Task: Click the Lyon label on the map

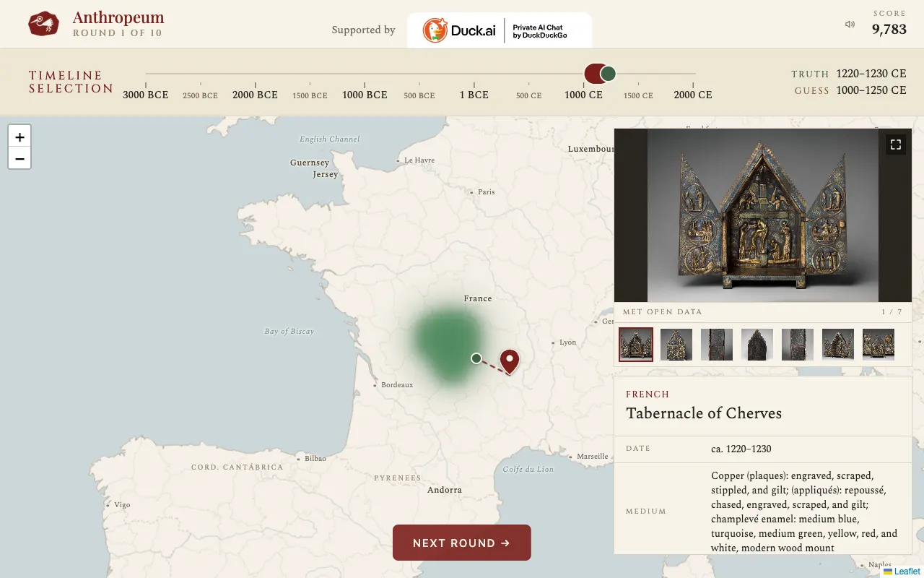Action: point(568,342)
